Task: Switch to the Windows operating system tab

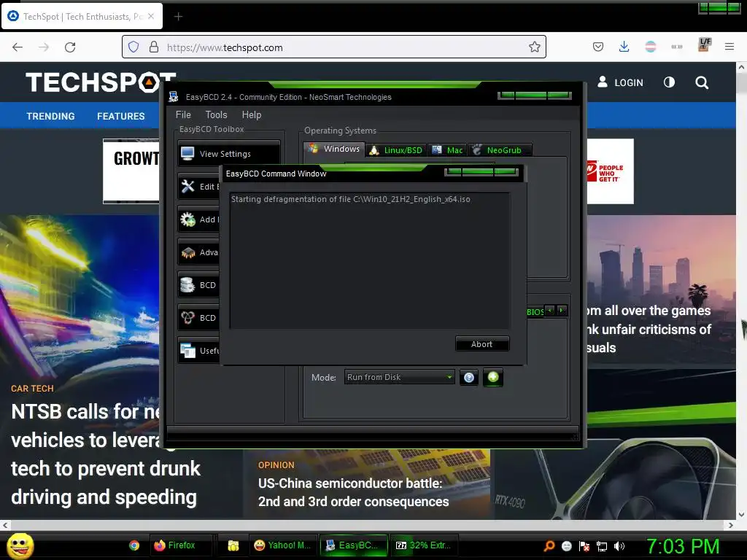Action: pyautogui.click(x=334, y=149)
